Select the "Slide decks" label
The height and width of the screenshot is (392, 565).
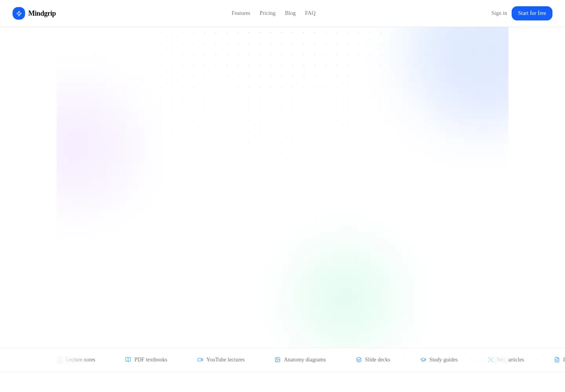[x=377, y=360]
